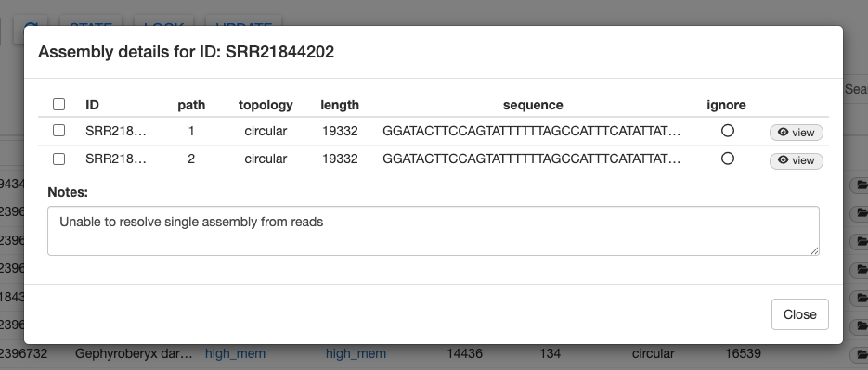Open folder icon in Gephyroberyx row
868x370 pixels.
(861, 353)
